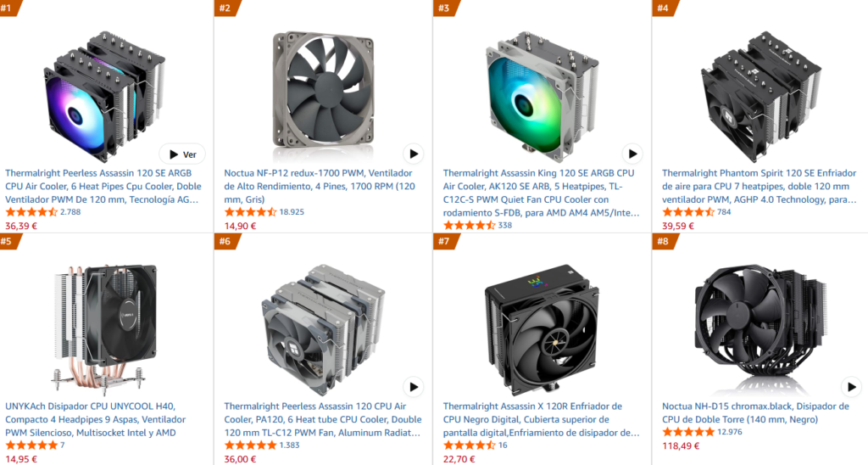Open Thermalright Peerless Assassin 120 SE ARGB title
Image resolution: width=868 pixels, height=465 pixels.
(103, 186)
